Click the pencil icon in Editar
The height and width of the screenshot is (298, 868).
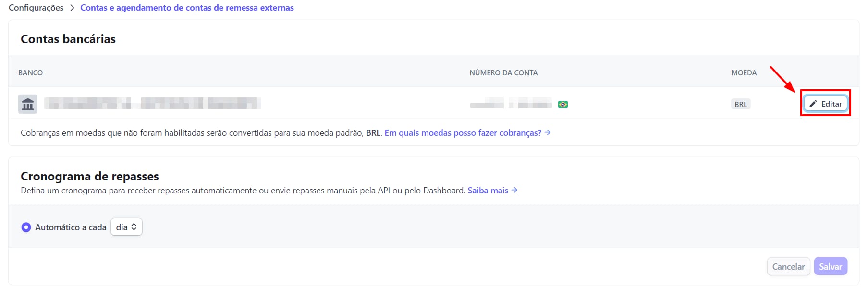click(813, 104)
